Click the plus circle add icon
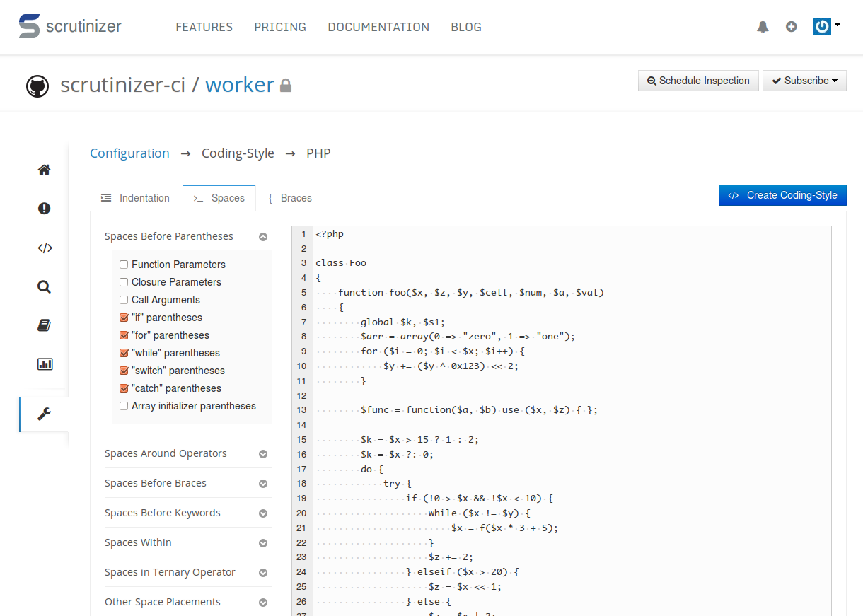The image size is (863, 616). tap(791, 27)
